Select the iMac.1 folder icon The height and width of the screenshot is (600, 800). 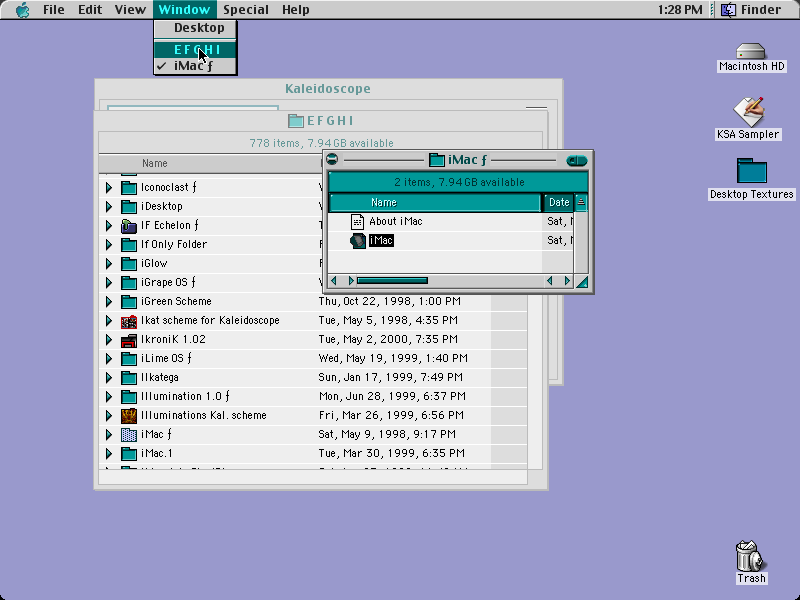coord(129,454)
